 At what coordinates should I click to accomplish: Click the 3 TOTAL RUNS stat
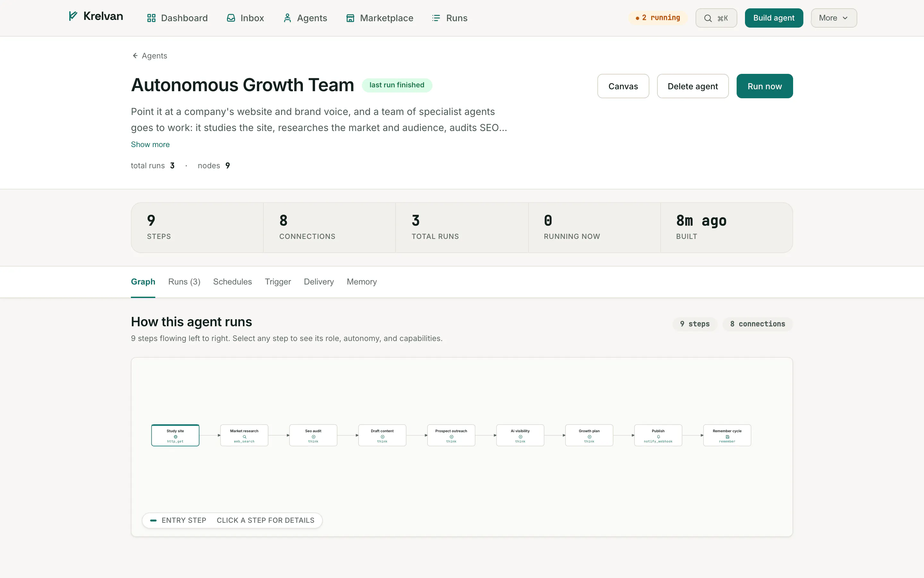pyautogui.click(x=462, y=227)
